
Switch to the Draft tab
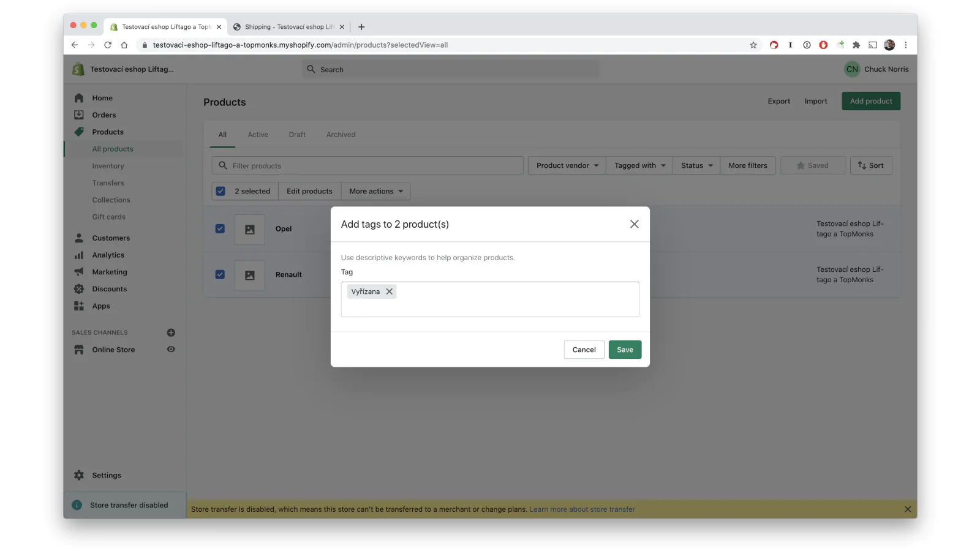(297, 135)
